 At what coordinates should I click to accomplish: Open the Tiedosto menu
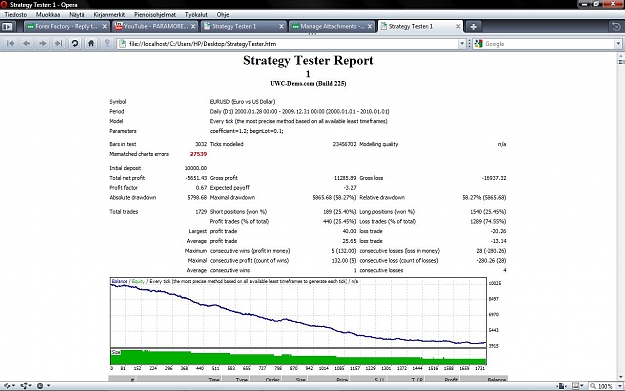click(16, 14)
